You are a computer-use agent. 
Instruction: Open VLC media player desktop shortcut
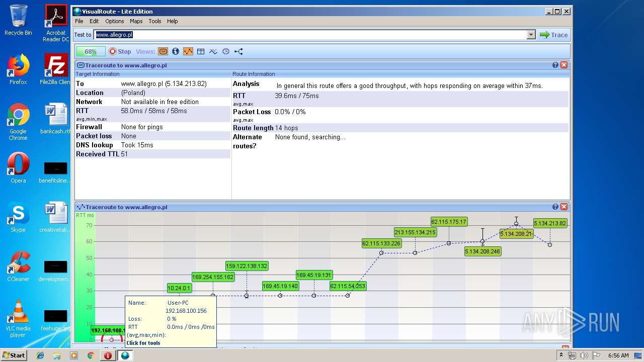pyautogui.click(x=18, y=319)
